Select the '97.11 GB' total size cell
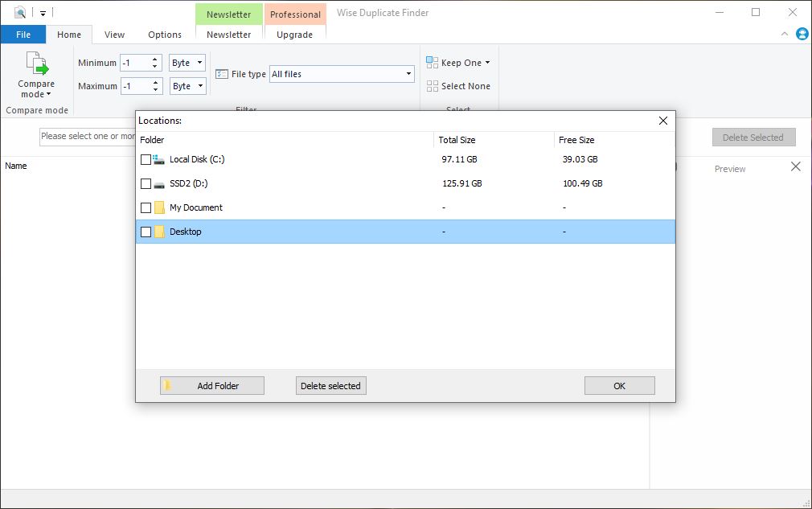This screenshot has width=812, height=509. pos(459,159)
